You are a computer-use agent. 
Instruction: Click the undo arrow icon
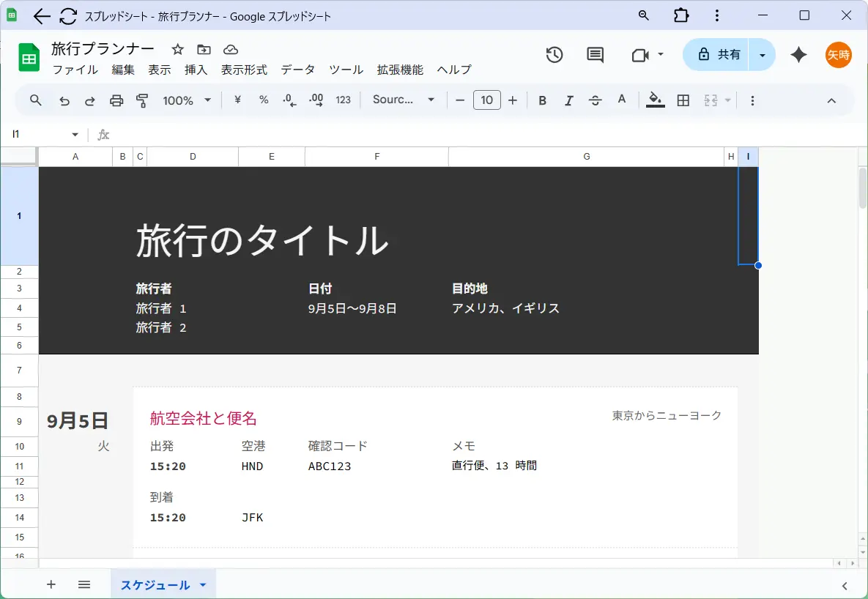[x=64, y=100]
